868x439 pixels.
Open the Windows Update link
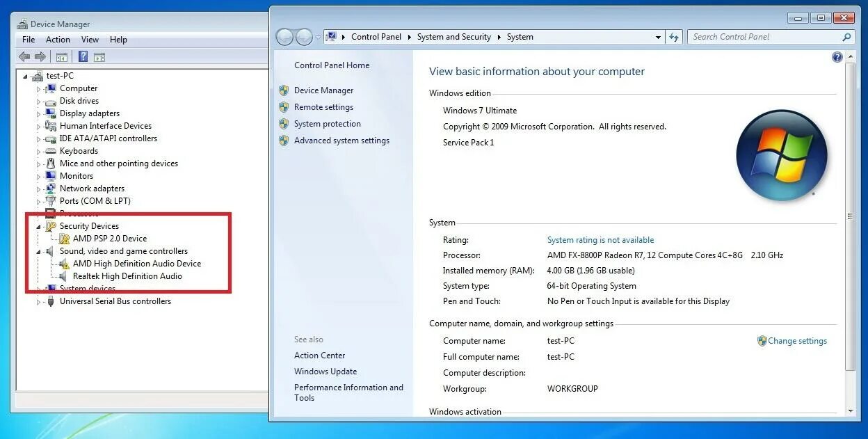pos(325,372)
